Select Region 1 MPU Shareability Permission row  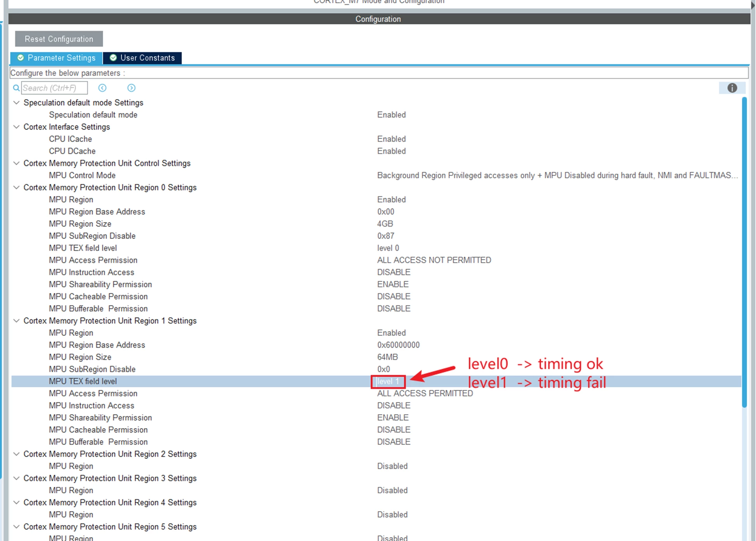pyautogui.click(x=376, y=418)
